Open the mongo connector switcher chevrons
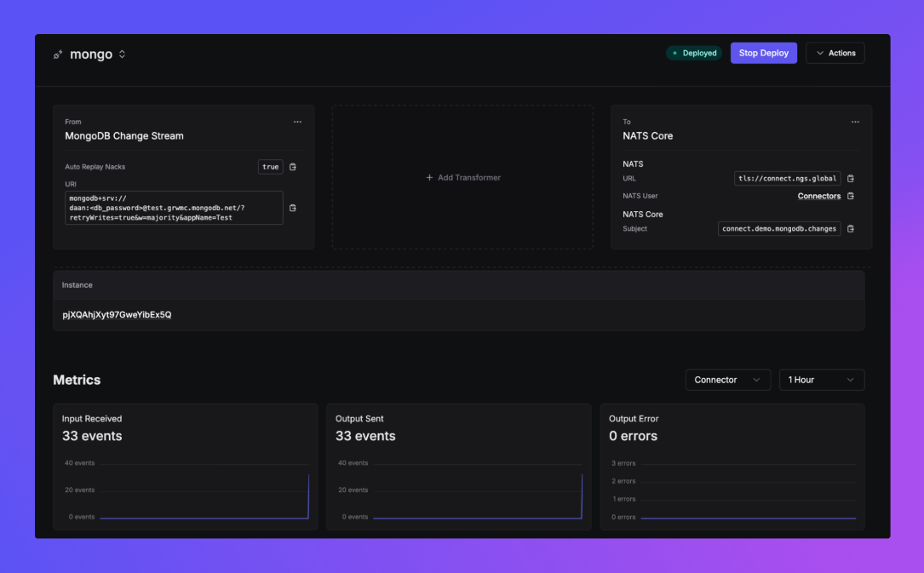This screenshot has width=924, height=573. pyautogui.click(x=122, y=54)
